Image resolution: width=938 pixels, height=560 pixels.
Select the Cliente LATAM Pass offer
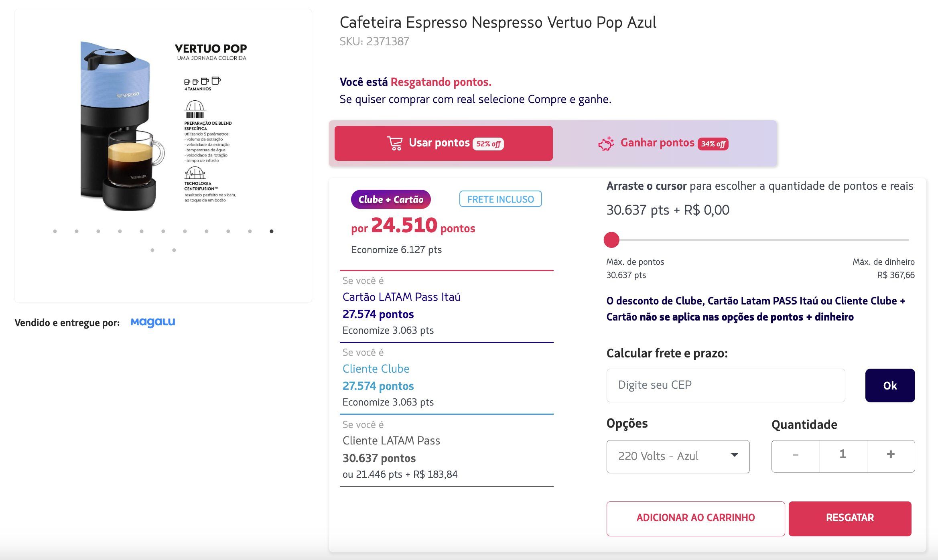pyautogui.click(x=447, y=450)
